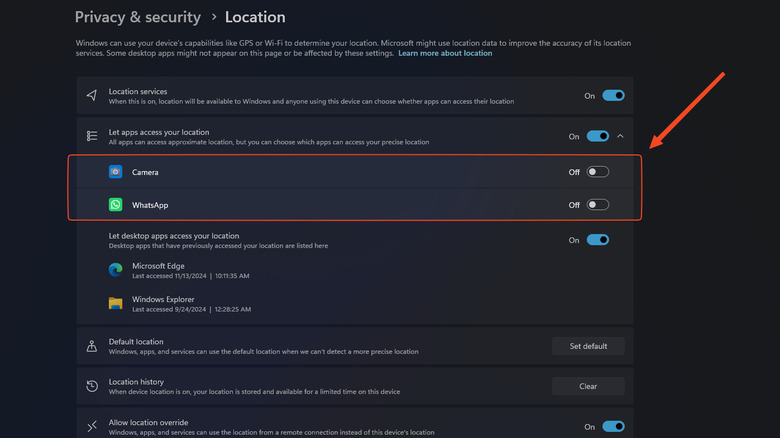Clear the location history
Screen dimensions: 780x438
(588, 386)
